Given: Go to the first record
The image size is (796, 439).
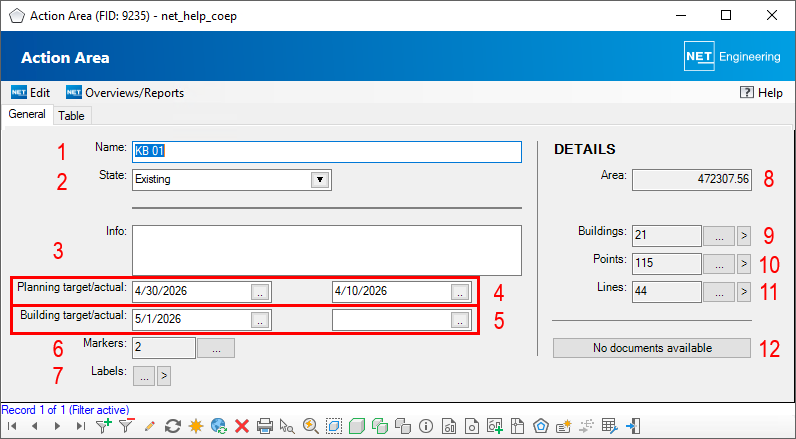Looking at the screenshot, I should [12, 426].
